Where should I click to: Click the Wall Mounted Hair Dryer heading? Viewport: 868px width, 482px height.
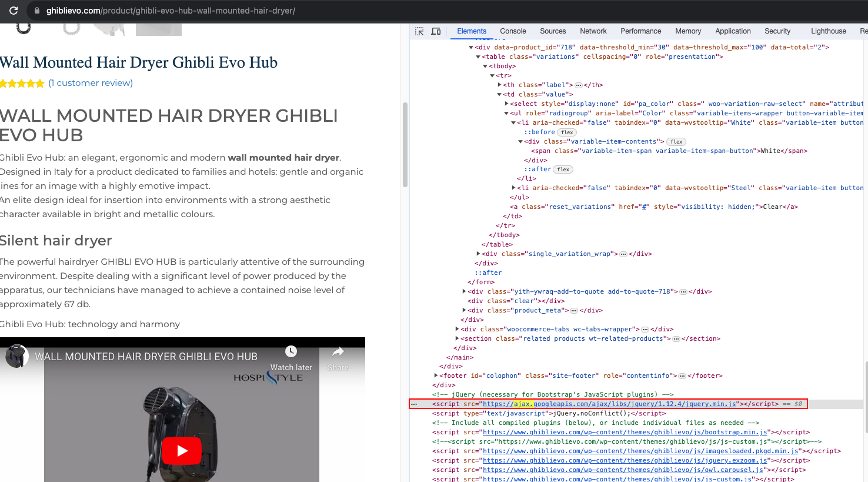coord(139,62)
